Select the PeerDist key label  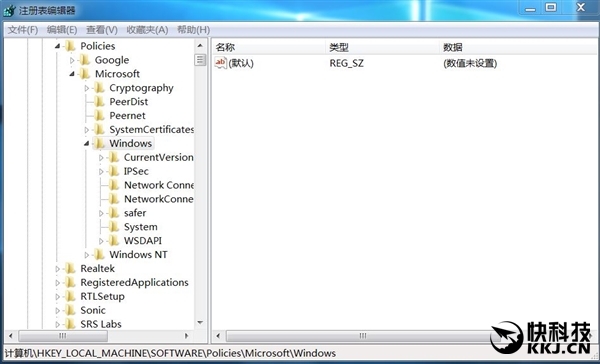coord(129,102)
